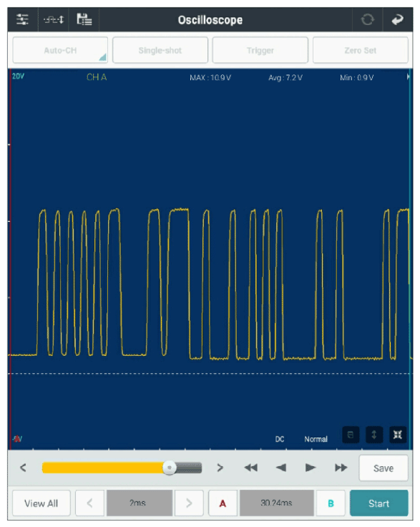Toggle cursor A marker
The image size is (420, 527).
pyautogui.click(x=223, y=503)
